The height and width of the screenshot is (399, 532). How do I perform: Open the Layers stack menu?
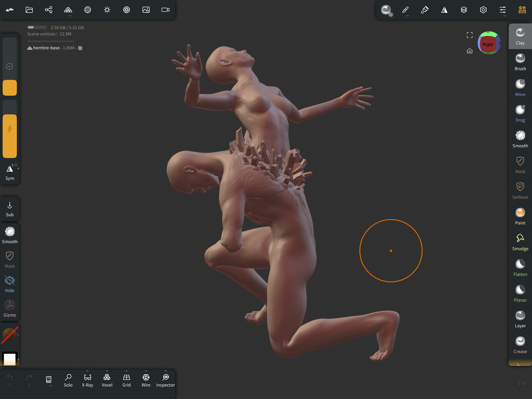[x=464, y=10]
